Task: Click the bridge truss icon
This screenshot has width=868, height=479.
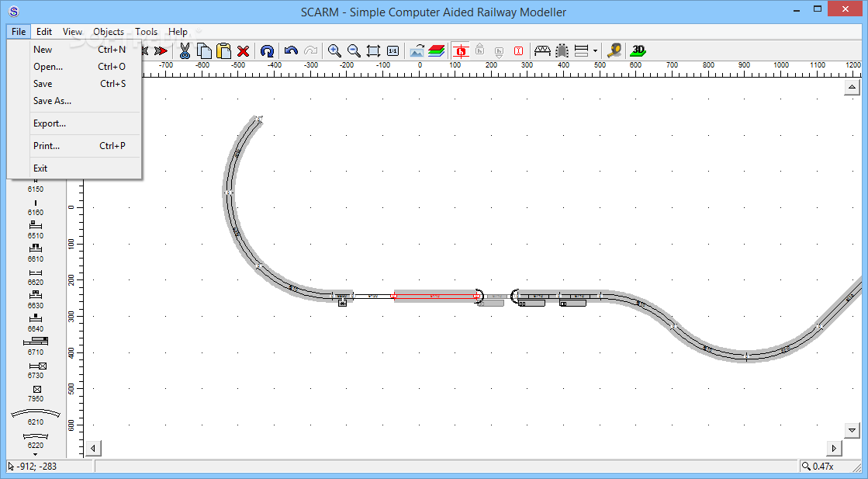Action: (x=542, y=51)
